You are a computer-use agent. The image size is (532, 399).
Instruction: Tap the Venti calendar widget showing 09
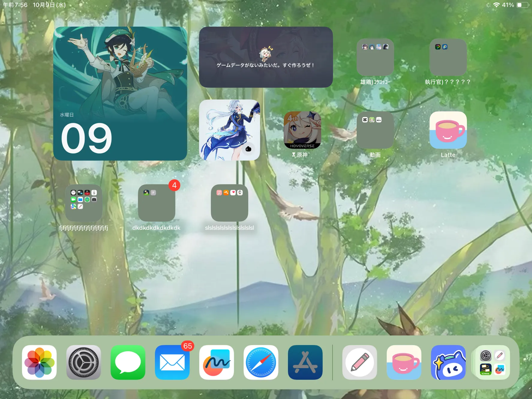(120, 93)
